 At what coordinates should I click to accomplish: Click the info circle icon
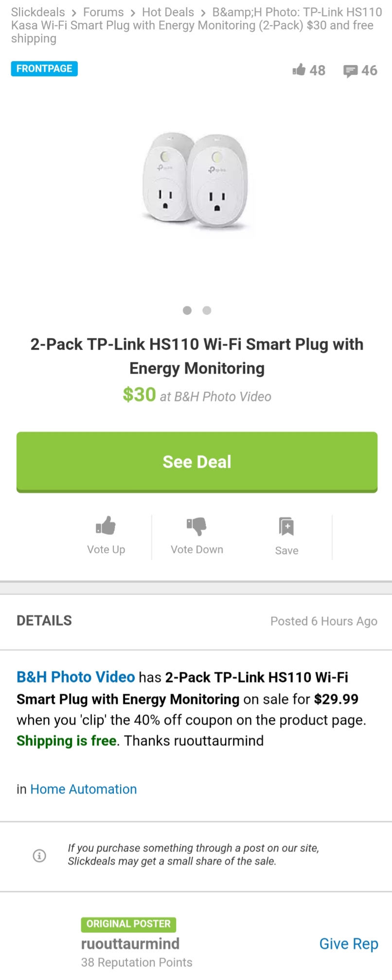pyautogui.click(x=39, y=855)
